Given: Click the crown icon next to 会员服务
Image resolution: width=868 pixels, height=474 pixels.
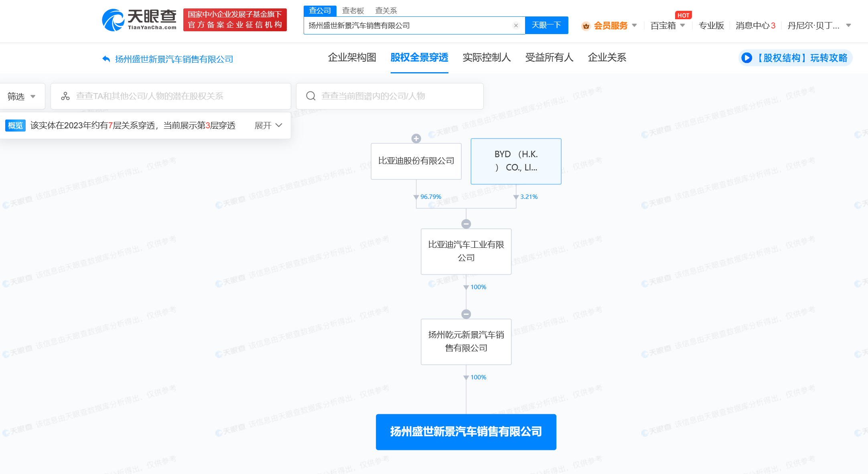Looking at the screenshot, I should (x=586, y=26).
